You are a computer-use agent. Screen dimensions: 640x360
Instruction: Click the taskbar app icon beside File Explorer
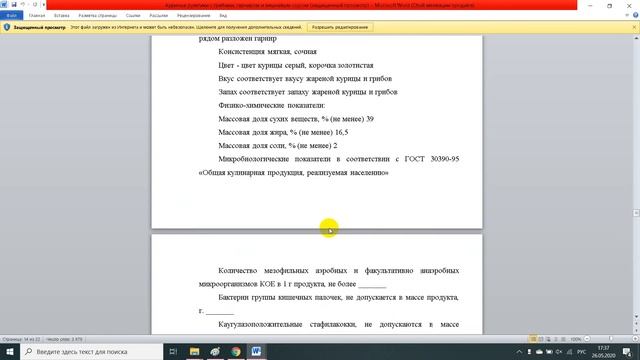click(x=215, y=351)
